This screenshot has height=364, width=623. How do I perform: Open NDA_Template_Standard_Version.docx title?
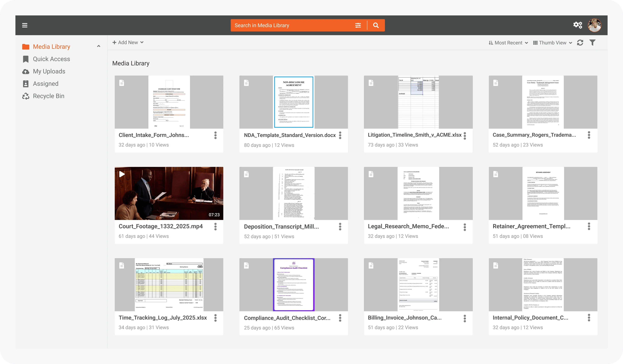pos(290,135)
